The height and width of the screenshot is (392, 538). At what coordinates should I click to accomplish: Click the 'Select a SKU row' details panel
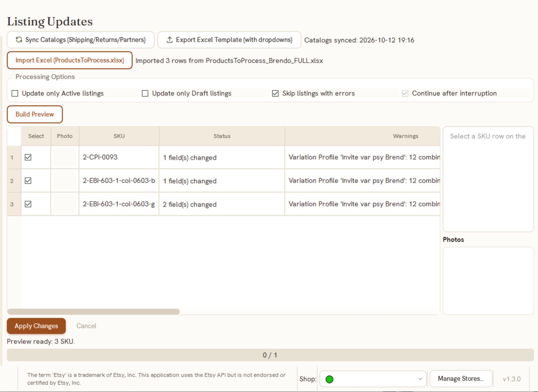[x=488, y=179]
